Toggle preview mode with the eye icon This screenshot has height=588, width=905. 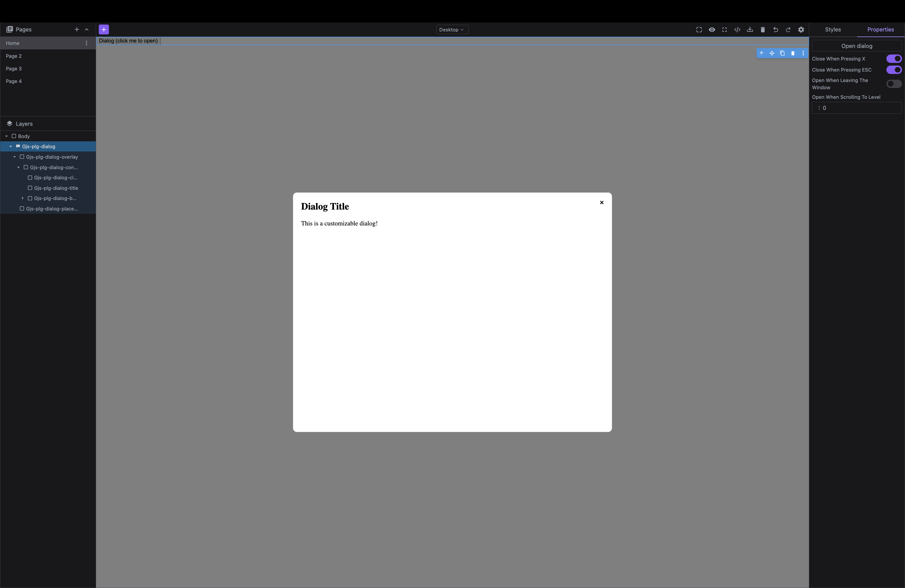click(x=712, y=29)
